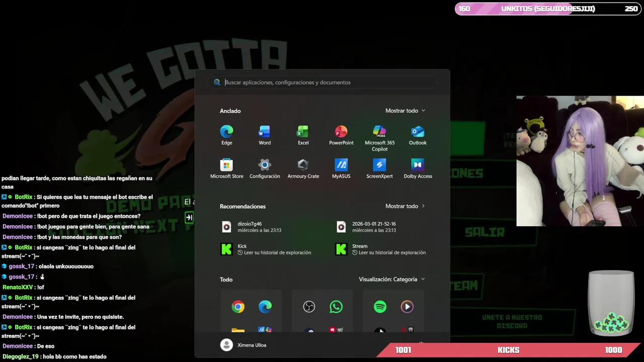Click Diegoglez_19's chat message
This screenshot has height=362, width=644.
75,356
